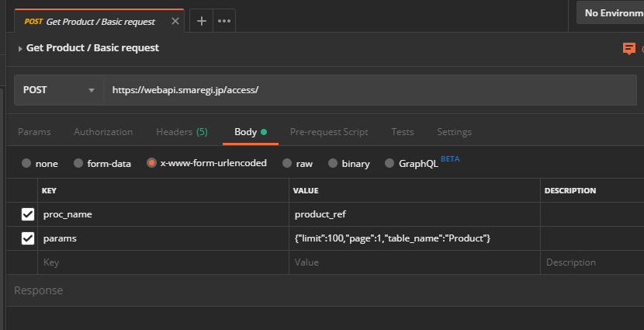Open the tab options ellipsis menu

click(x=223, y=21)
